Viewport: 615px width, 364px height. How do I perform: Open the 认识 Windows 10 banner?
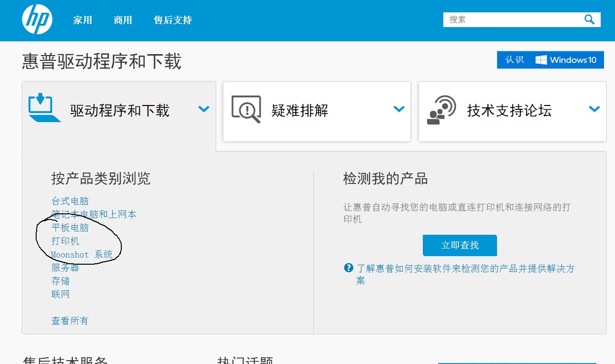[550, 60]
